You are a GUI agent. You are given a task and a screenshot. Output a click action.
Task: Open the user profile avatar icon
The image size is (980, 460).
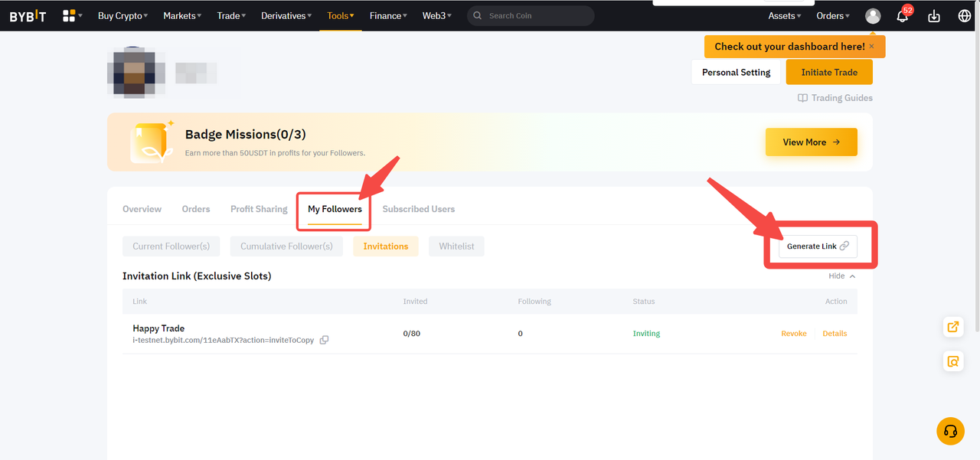[873, 16]
